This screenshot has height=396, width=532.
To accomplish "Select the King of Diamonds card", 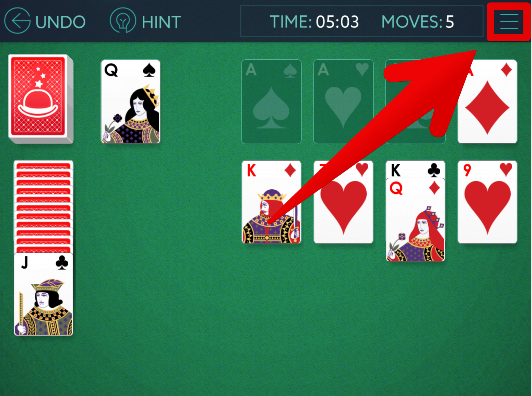I will [x=271, y=202].
